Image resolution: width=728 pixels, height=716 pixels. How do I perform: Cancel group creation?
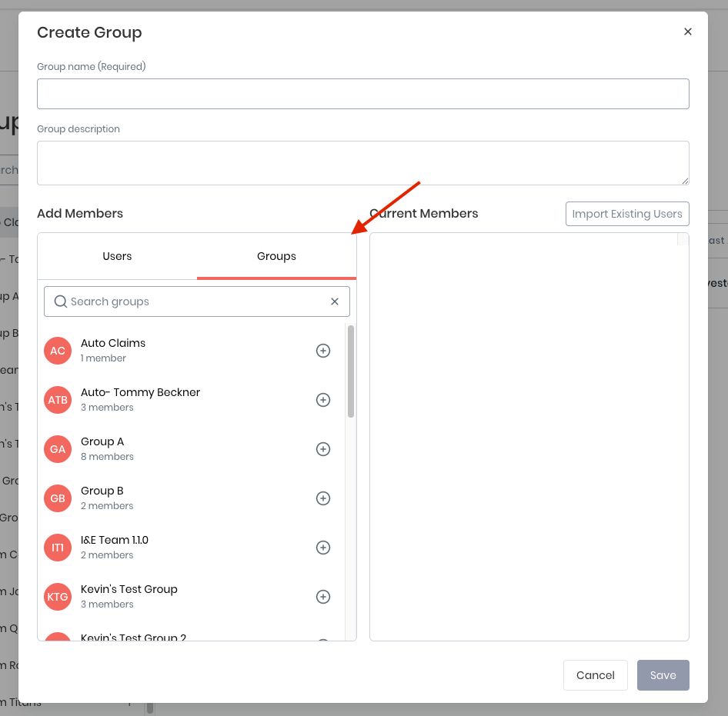(595, 675)
